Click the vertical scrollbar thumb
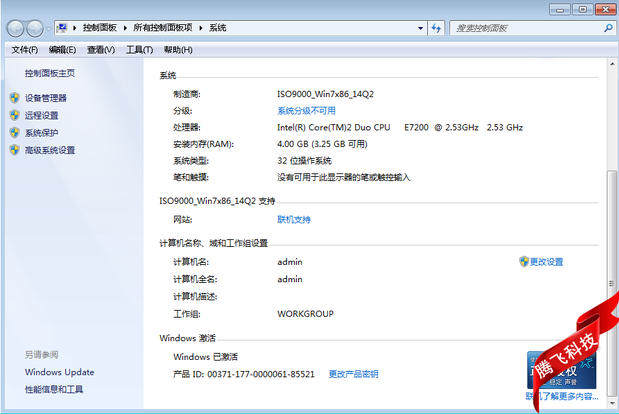619x414 pixels. 611,282
